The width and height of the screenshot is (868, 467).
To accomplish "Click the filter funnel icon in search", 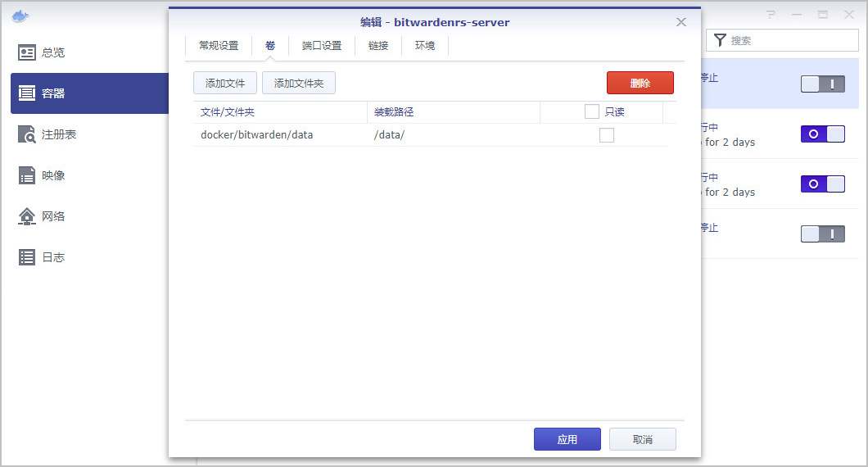I will coord(720,40).
